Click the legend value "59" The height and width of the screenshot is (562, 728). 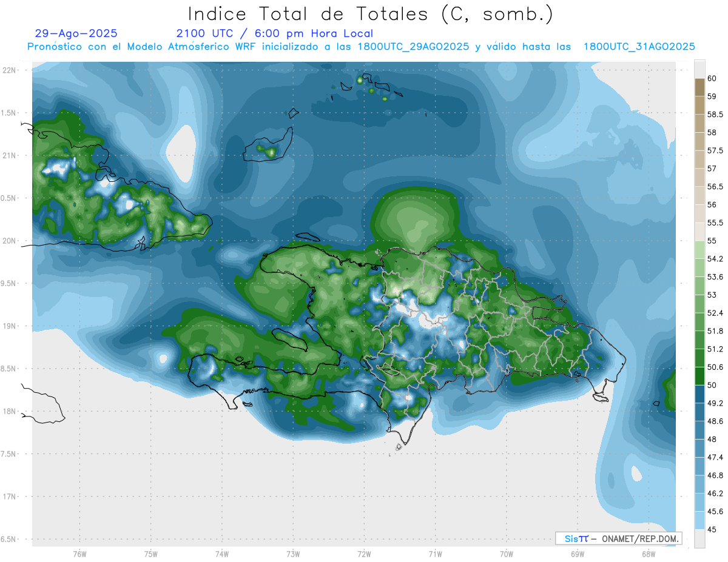pyautogui.click(x=712, y=96)
